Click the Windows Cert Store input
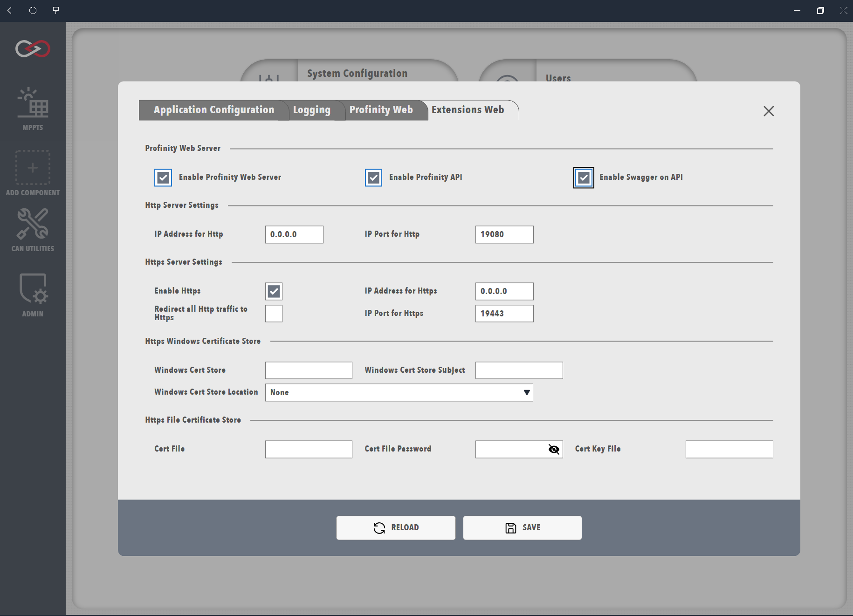This screenshot has width=853, height=616. tap(309, 370)
